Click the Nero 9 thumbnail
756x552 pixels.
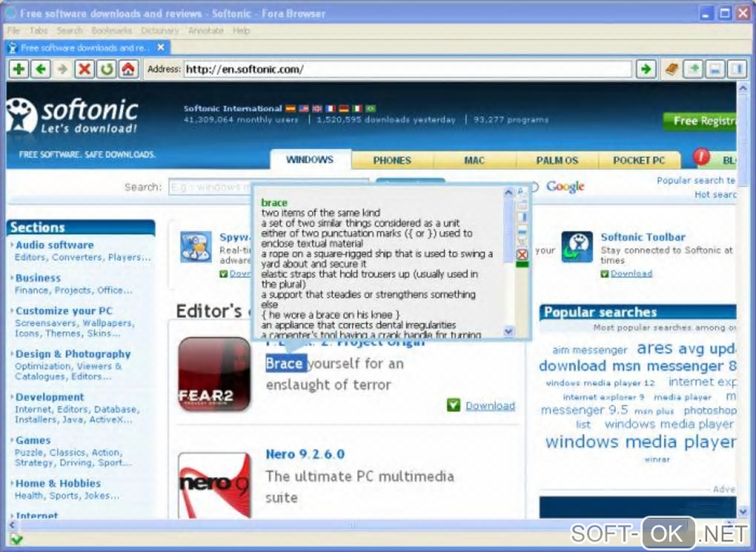click(214, 485)
